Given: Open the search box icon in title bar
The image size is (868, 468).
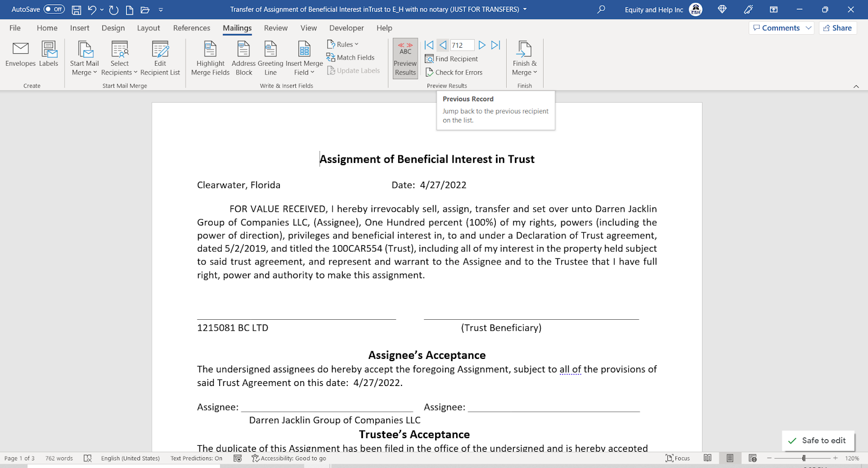Looking at the screenshot, I should [x=601, y=9].
